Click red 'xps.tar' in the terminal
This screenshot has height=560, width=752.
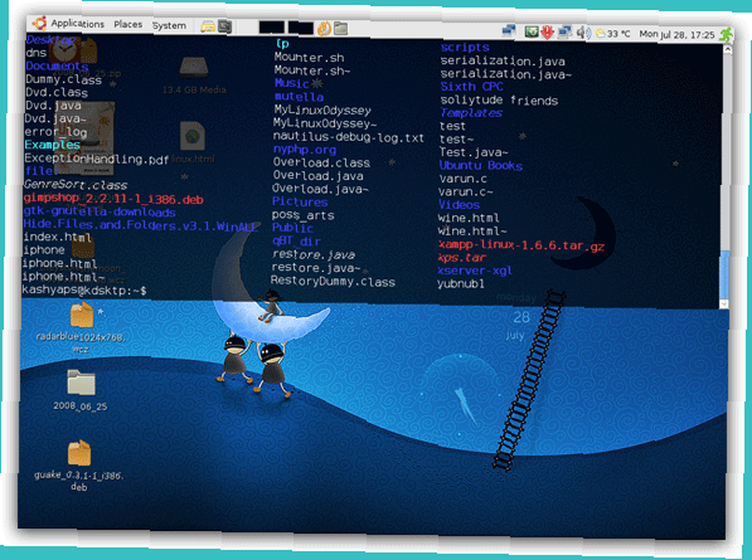coord(462,258)
